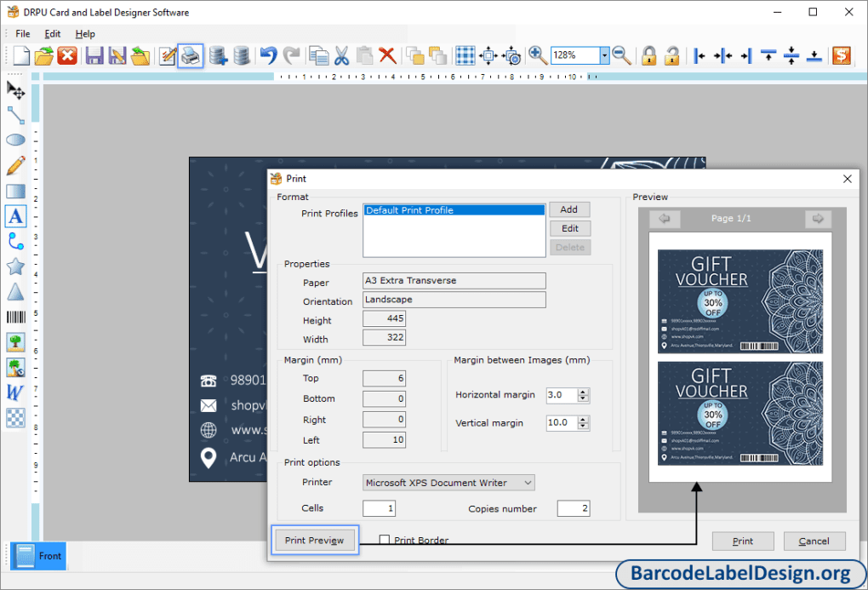Click the Add print profile button
This screenshot has height=590, width=868.
[x=569, y=209]
